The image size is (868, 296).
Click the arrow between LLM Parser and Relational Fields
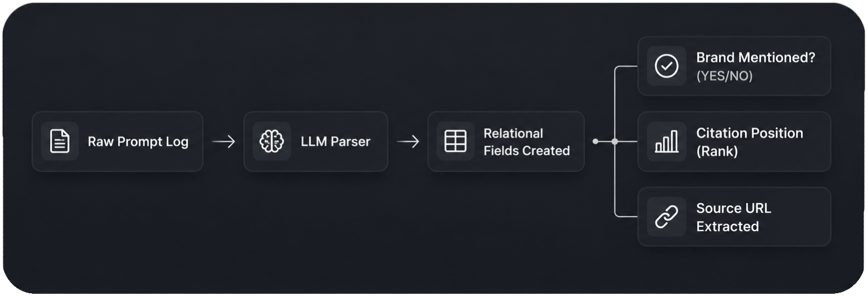coord(408,141)
